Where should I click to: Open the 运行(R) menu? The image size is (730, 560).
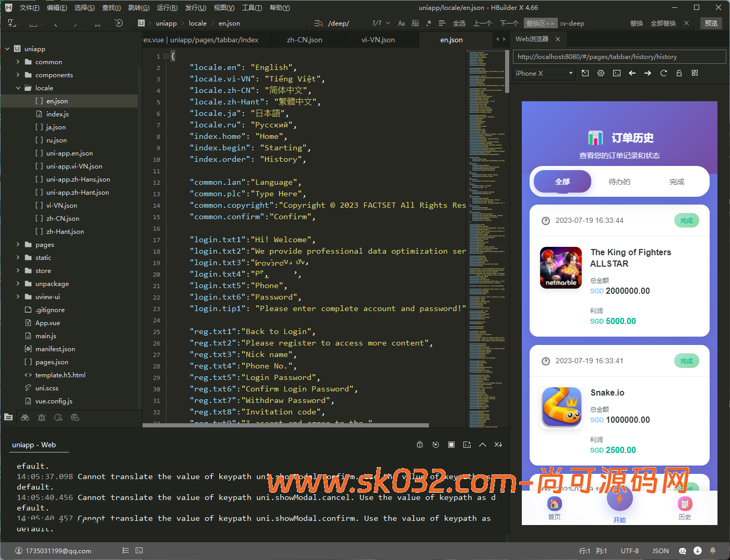coord(167,8)
